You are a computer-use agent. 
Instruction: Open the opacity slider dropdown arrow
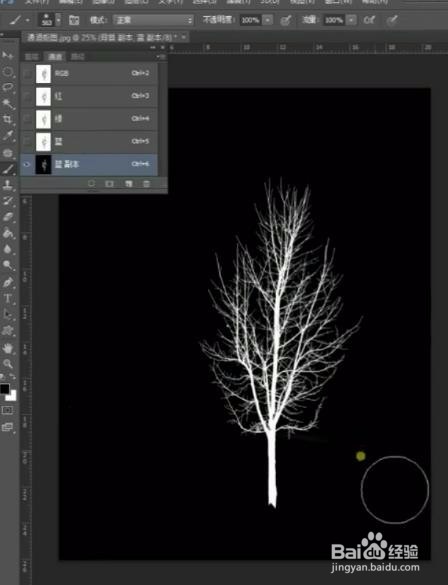coord(267,20)
